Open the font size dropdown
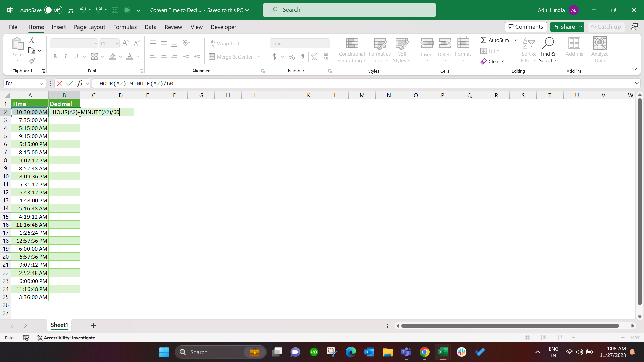Image resolution: width=644 pixels, height=362 pixels. [117, 43]
